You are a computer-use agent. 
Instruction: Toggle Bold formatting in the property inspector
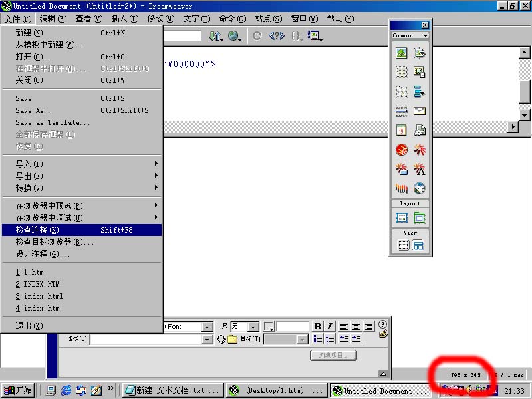tap(317, 327)
